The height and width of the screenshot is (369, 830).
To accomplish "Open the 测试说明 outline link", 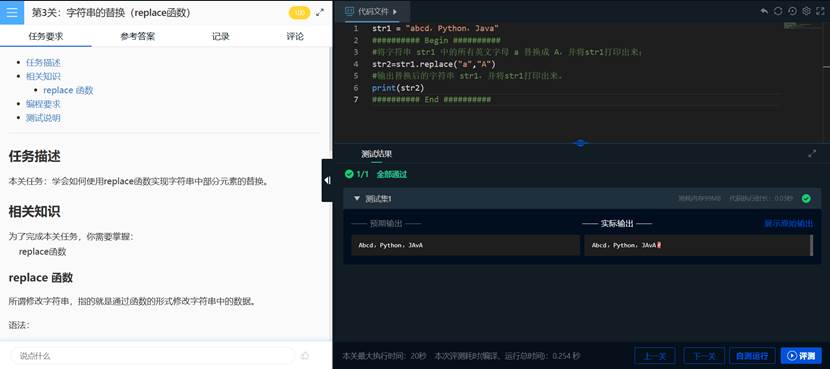I will pyautogui.click(x=43, y=118).
